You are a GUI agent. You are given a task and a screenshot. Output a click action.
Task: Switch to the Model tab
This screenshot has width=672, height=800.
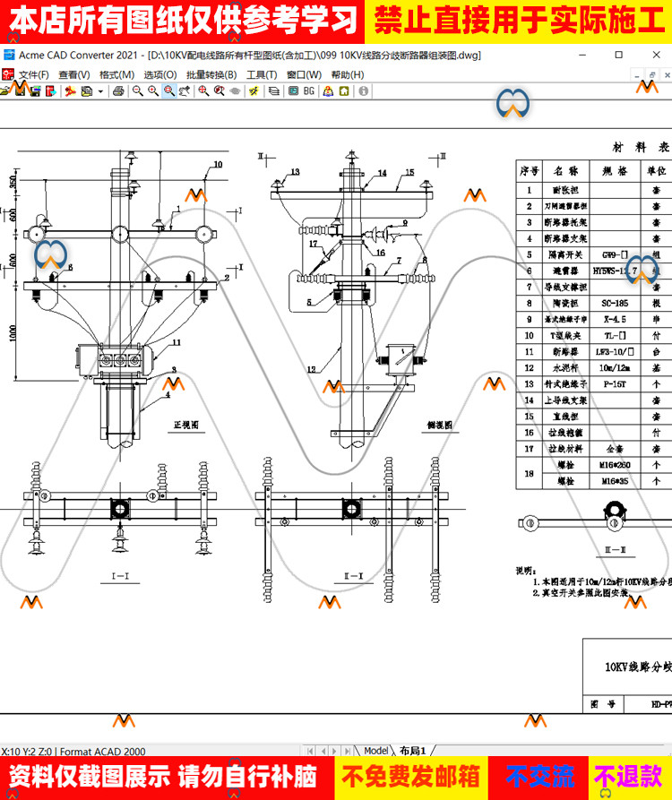pyautogui.click(x=375, y=751)
